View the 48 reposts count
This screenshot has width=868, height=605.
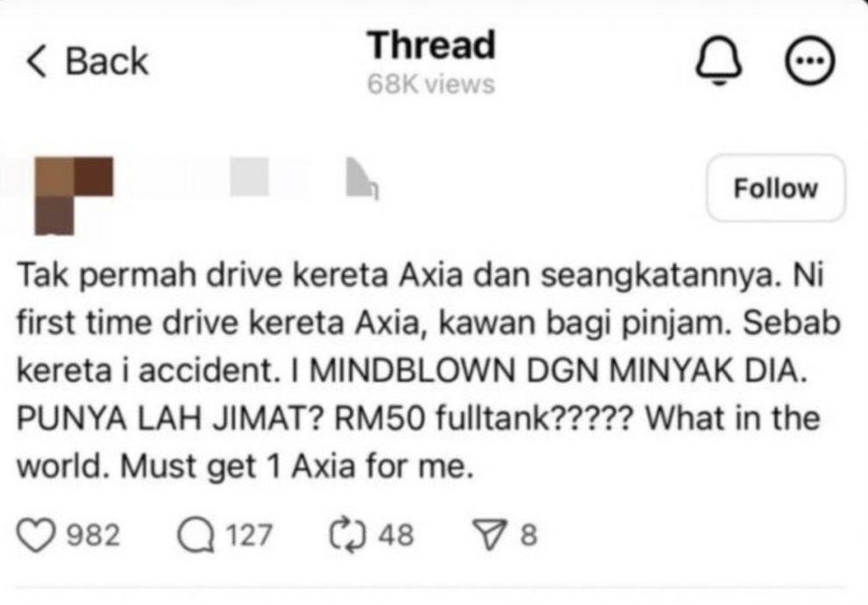(x=395, y=535)
